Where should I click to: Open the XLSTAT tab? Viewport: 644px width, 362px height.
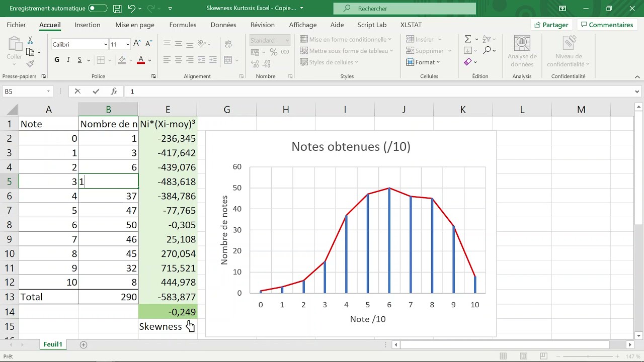coord(411,25)
